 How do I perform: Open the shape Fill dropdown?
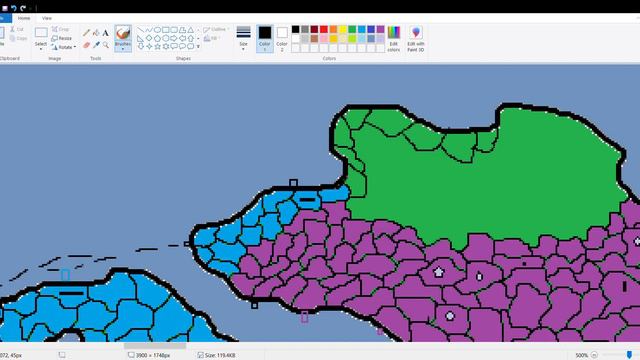click(212, 38)
